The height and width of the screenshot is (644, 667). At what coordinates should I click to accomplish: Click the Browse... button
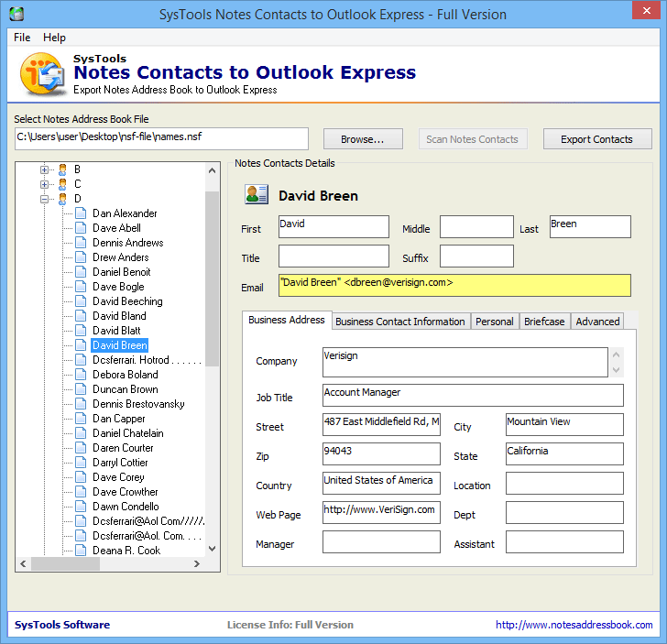(363, 139)
